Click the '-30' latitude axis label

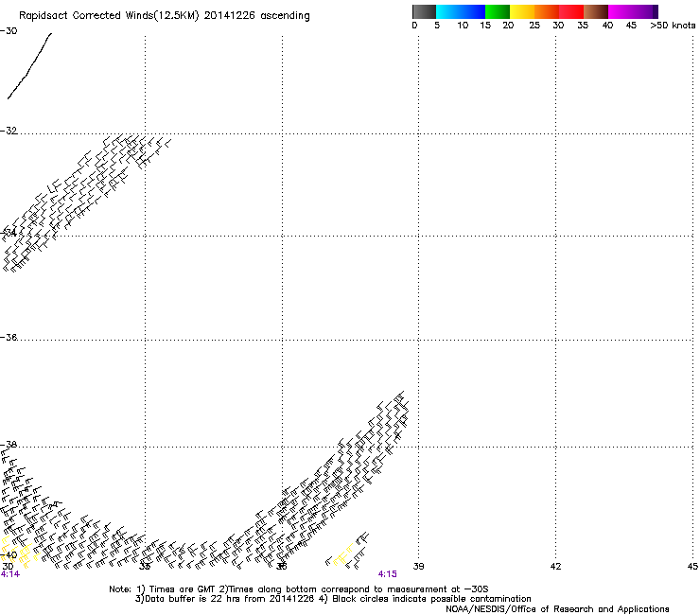[9, 31]
